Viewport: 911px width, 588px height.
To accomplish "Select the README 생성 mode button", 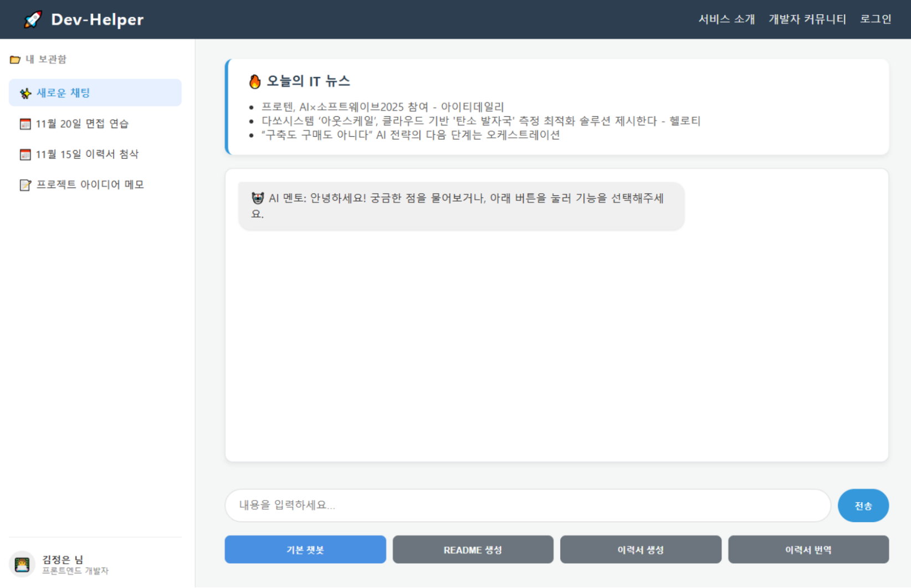I will pyautogui.click(x=473, y=550).
